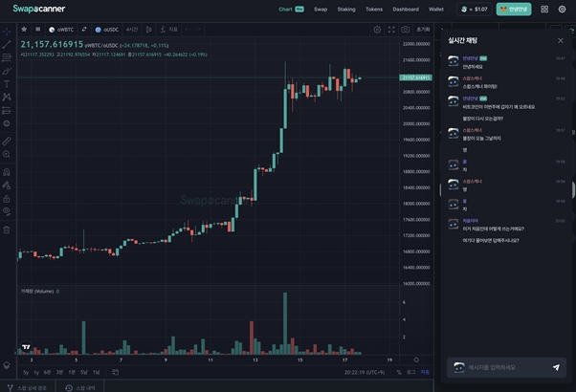
Task: Select the trend line drawing tool
Action: (x=7, y=44)
